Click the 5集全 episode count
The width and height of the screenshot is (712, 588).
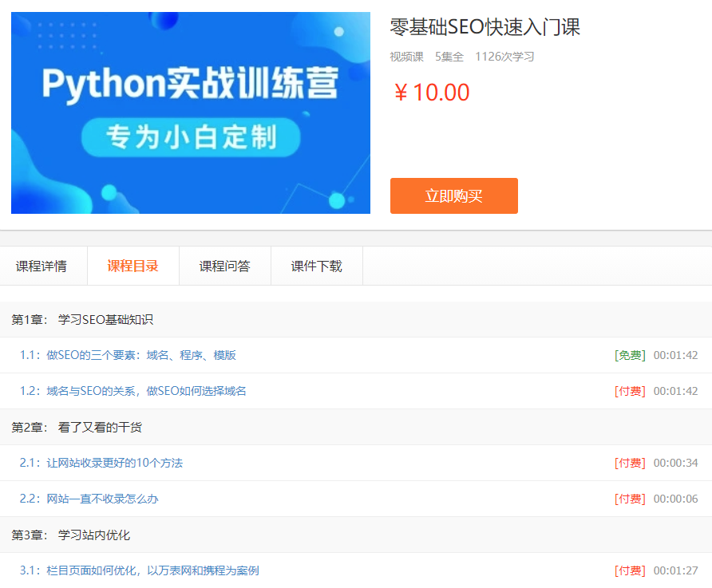click(x=449, y=57)
